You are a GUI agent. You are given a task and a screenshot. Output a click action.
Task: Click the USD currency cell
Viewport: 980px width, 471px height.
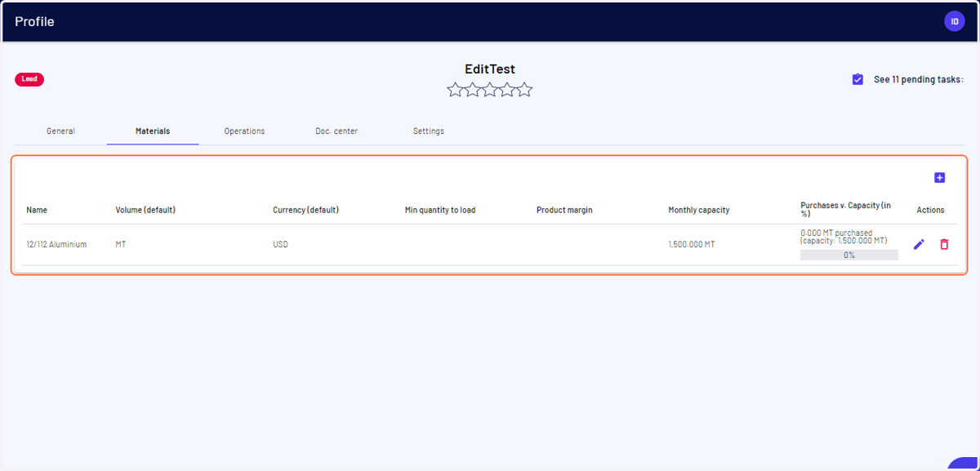pos(280,244)
